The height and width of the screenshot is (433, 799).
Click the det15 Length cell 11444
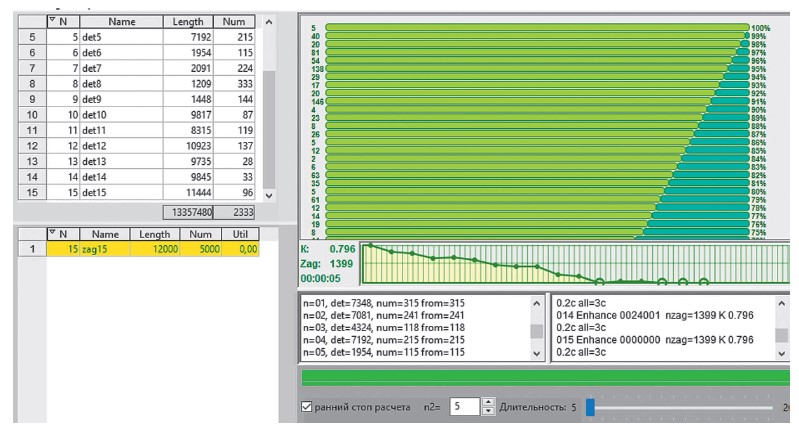point(186,190)
